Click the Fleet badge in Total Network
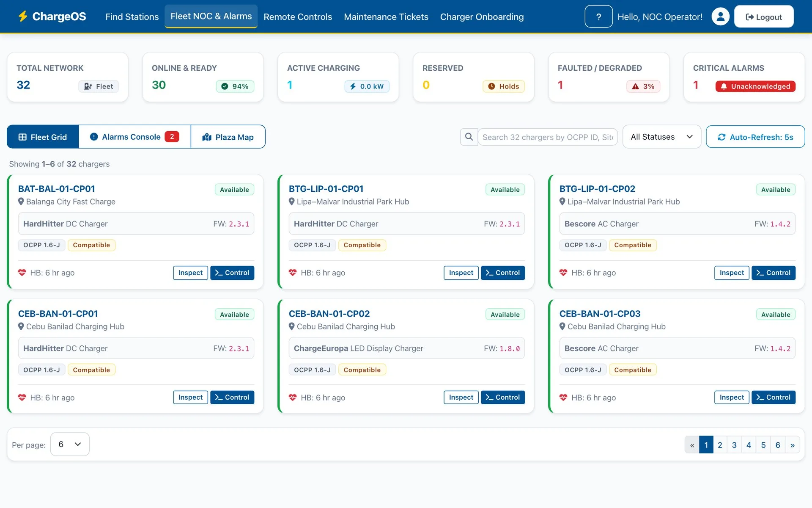The width and height of the screenshot is (812, 508). tap(99, 86)
